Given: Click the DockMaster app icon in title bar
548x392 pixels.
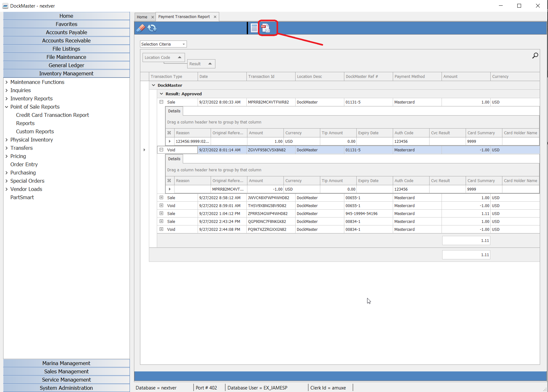Looking at the screenshot, I should [5, 6].
